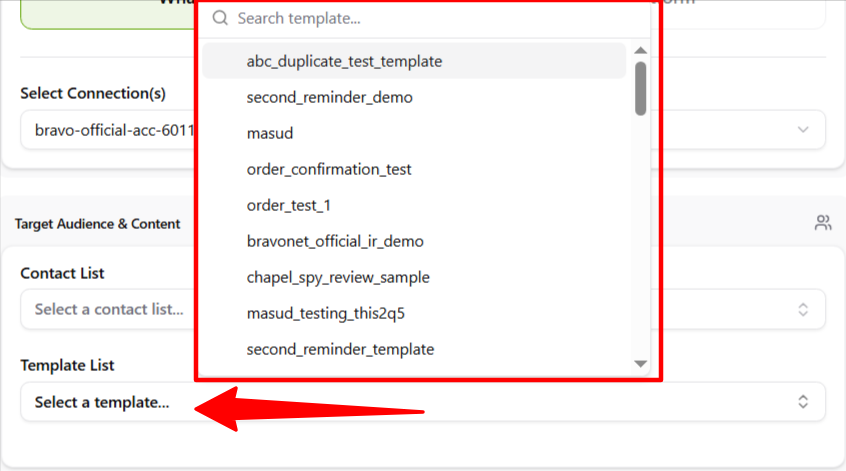This screenshot has height=471, width=846.
Task: Open the Select a contact list dropdown
Action: click(x=108, y=309)
